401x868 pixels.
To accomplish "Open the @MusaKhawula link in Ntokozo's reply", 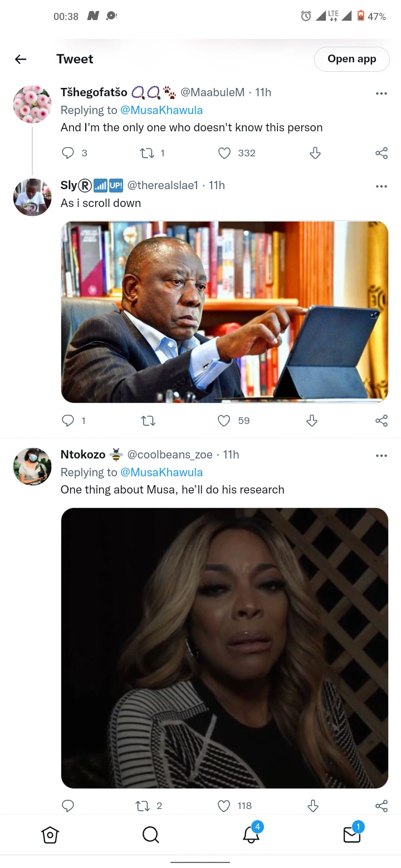I will coord(162,472).
